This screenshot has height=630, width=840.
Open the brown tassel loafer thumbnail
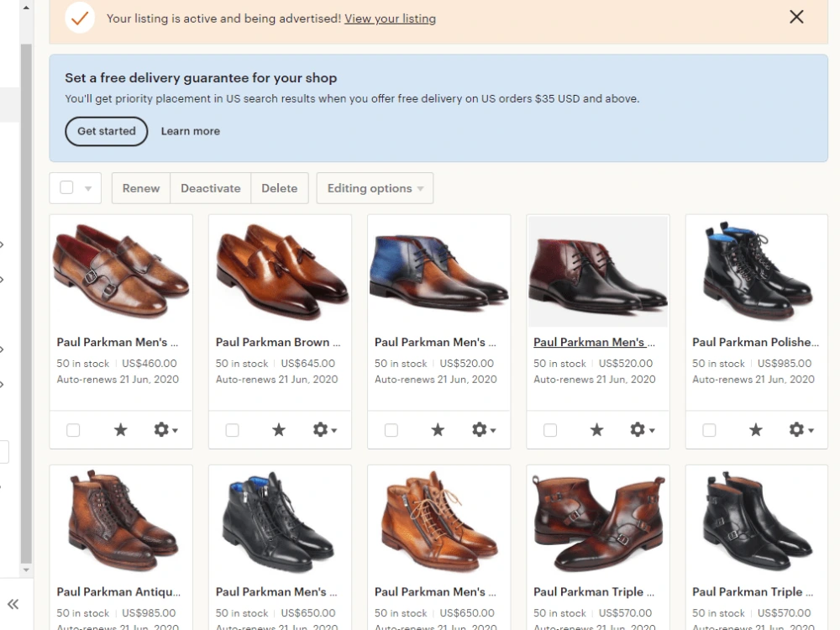click(x=281, y=271)
